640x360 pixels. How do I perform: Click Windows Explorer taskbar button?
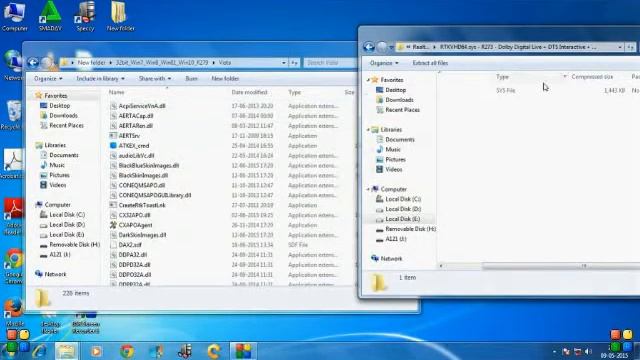pyautogui.click(x=67, y=351)
